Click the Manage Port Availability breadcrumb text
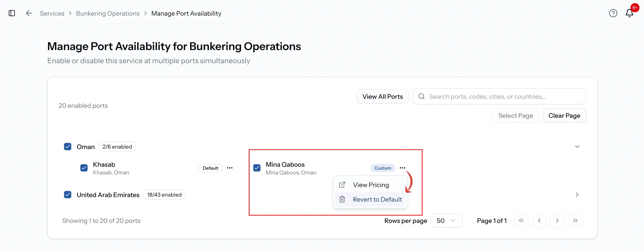Screen dimensions: 644x251 186,13
